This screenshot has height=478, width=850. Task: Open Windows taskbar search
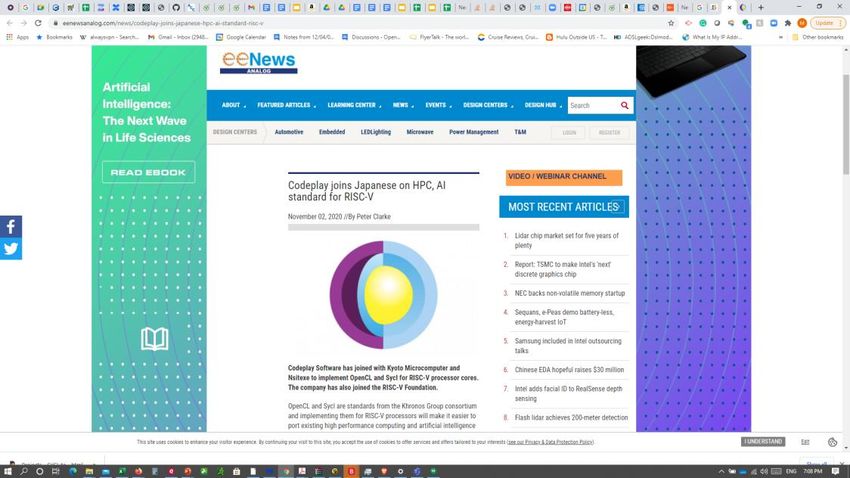coord(24,471)
